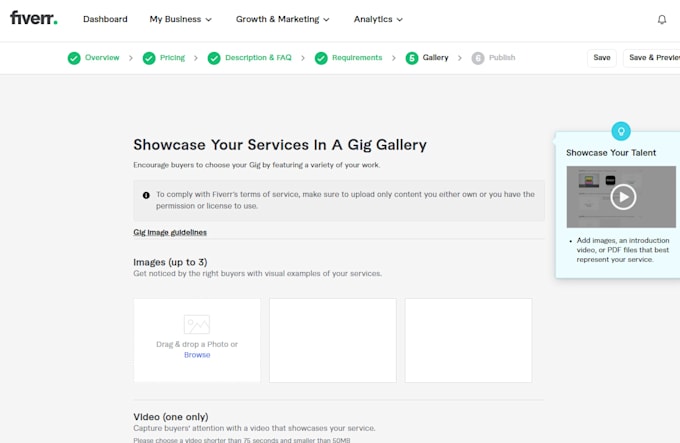Click the chevron after Description & FAQ
Screen dimensions: 680x443
pos(303,58)
